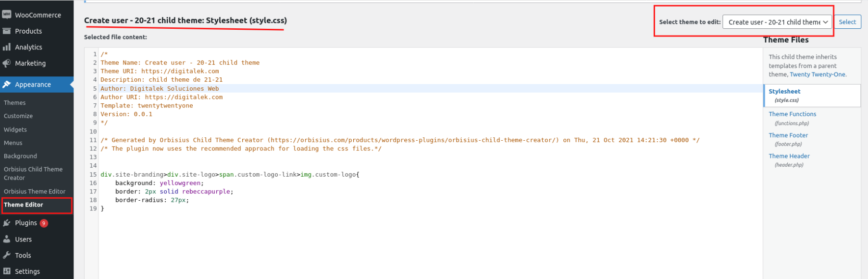This screenshot has width=868, height=279.
Task: Click the Products box icon
Action: 7,31
